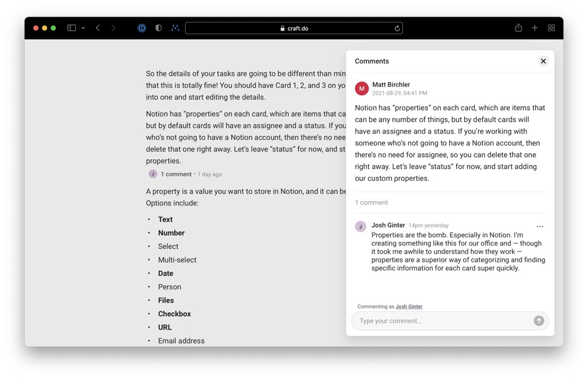Show the tab overview grid

pyautogui.click(x=552, y=28)
